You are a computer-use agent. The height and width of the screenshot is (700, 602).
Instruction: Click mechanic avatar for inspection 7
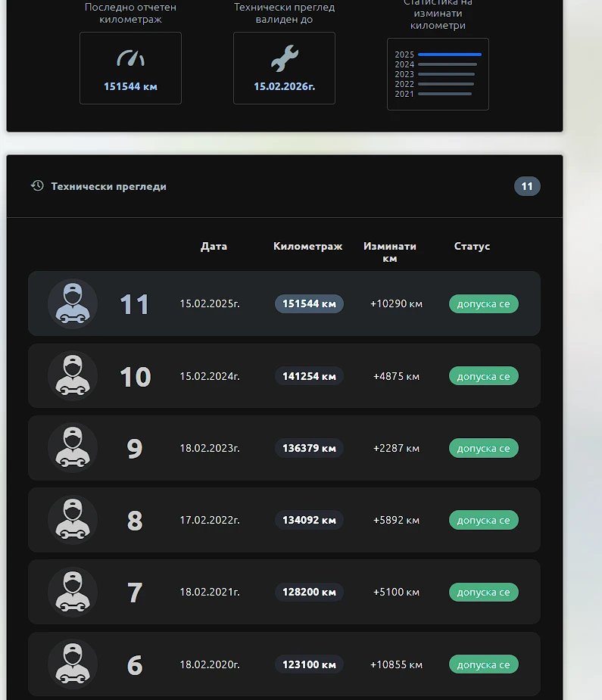coord(73,592)
